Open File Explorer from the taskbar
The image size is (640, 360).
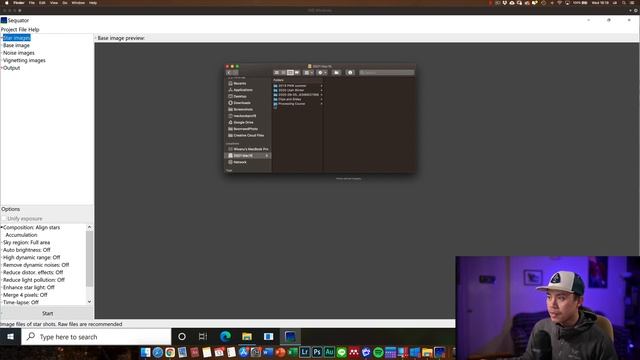(247, 337)
